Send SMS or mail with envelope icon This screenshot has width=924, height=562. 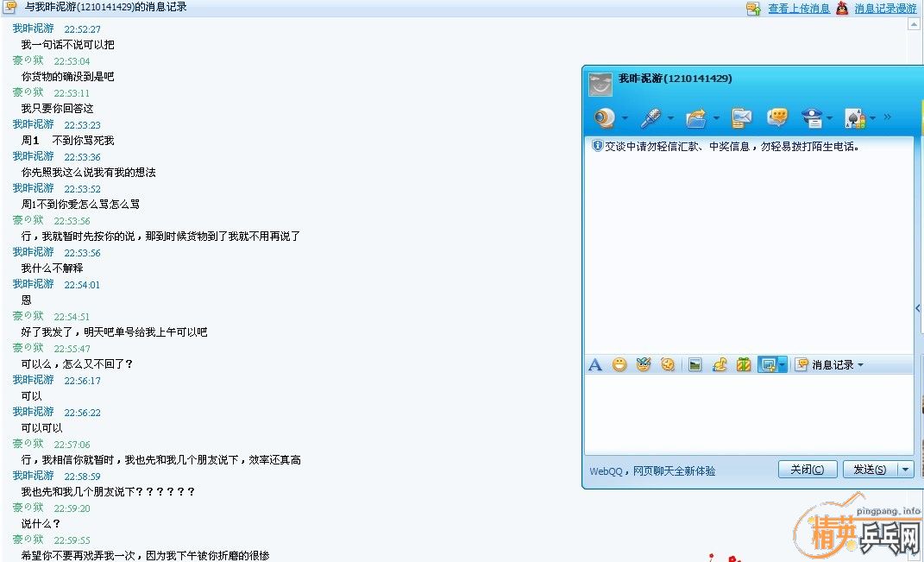coord(741,118)
